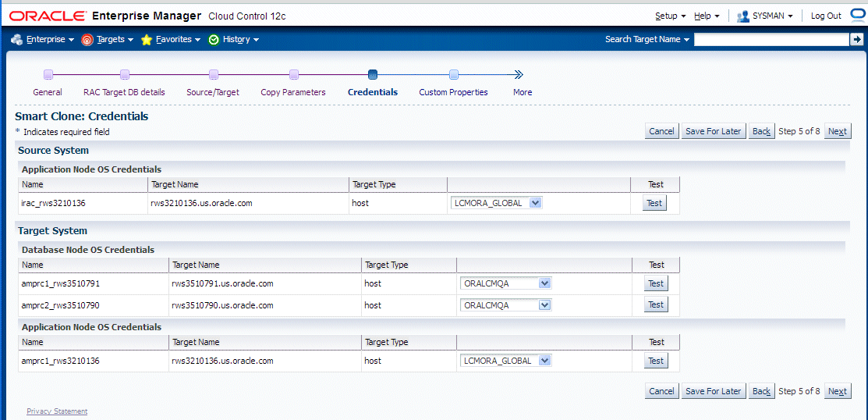Click the Source/Target step label
This screenshot has width=868, height=420.
213,93
